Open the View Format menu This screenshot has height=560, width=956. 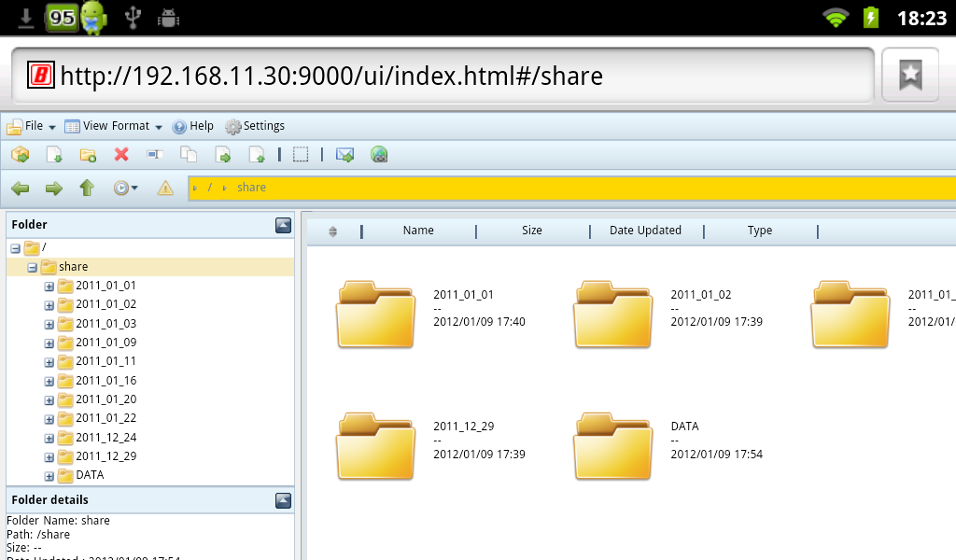[113, 126]
